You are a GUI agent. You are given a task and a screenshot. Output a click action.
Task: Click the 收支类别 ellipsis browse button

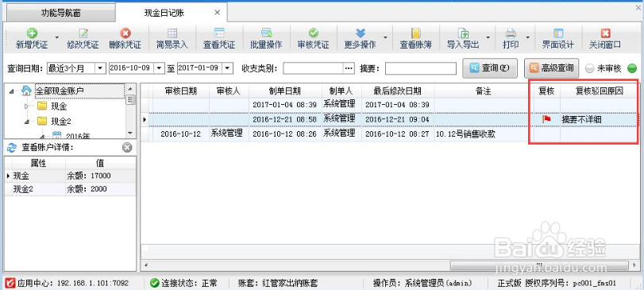point(349,68)
